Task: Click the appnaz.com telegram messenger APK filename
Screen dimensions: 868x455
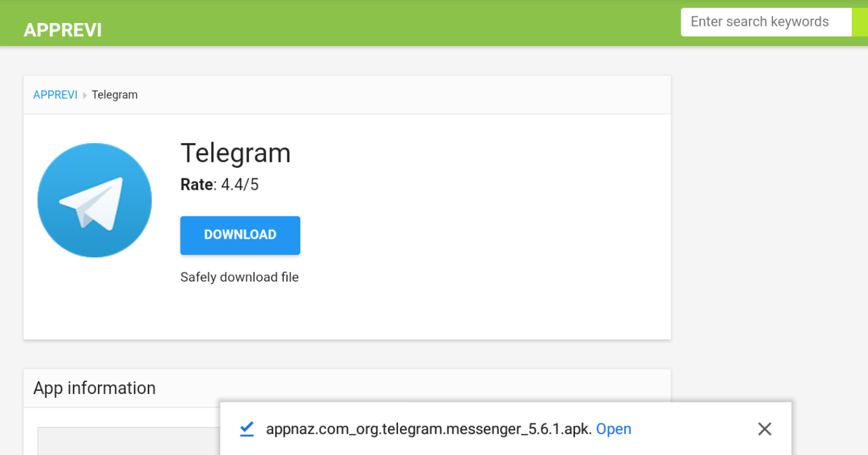Action: pos(429,429)
